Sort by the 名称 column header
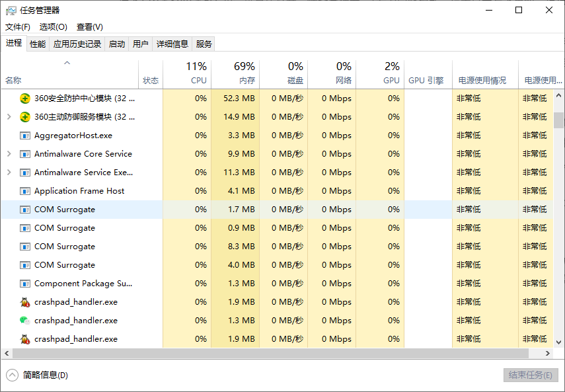Screen dimensions: 565x392 click(70, 74)
